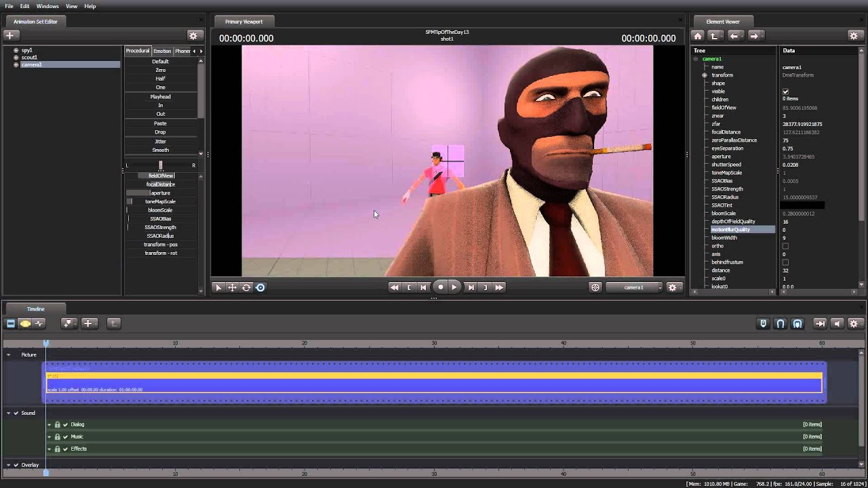The image size is (868, 488).
Task: Collapse the Sound track group
Action: point(9,413)
